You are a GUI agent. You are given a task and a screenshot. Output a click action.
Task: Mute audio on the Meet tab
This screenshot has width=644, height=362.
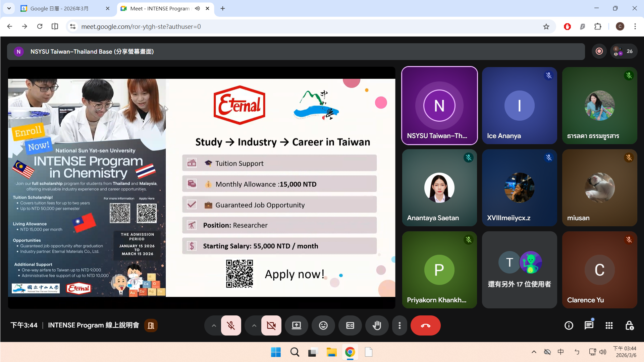point(197,8)
